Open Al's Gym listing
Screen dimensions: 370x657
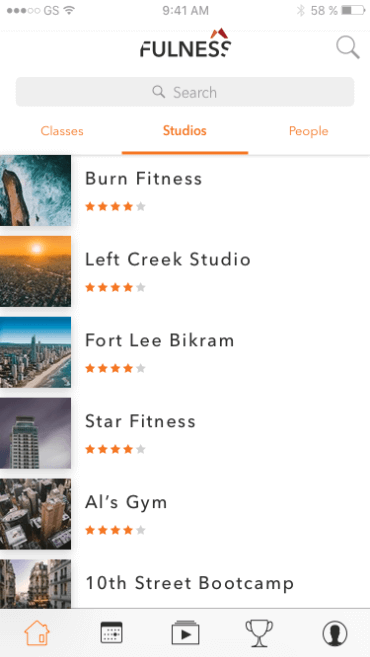[x=185, y=514]
